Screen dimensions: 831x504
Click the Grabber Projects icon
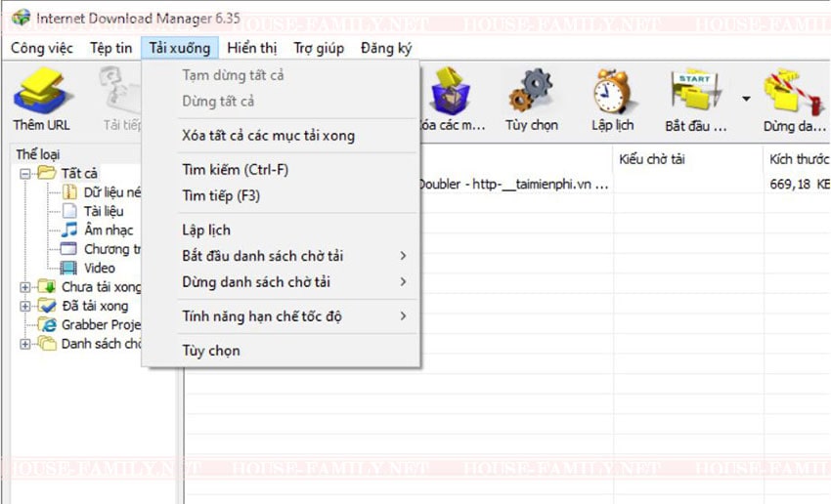[x=47, y=324]
